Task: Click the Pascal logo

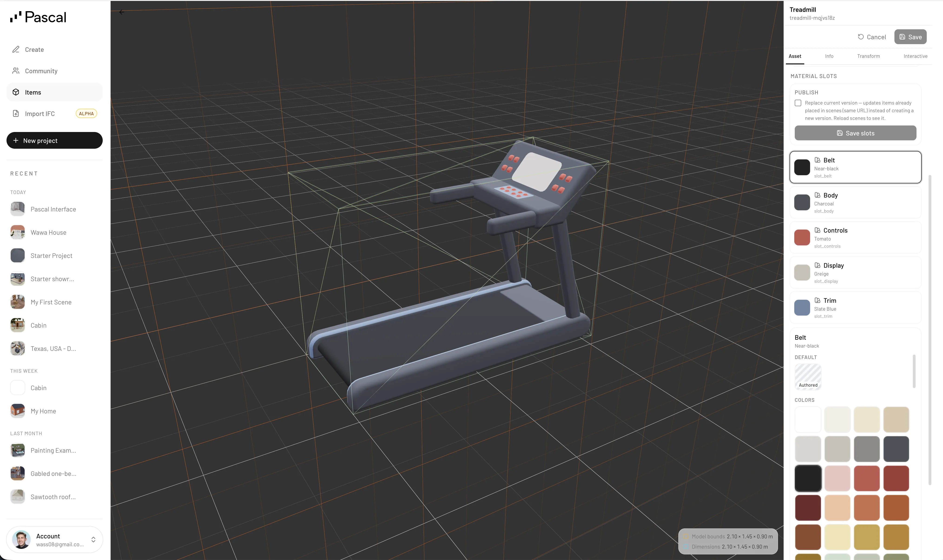Action: pos(38,17)
